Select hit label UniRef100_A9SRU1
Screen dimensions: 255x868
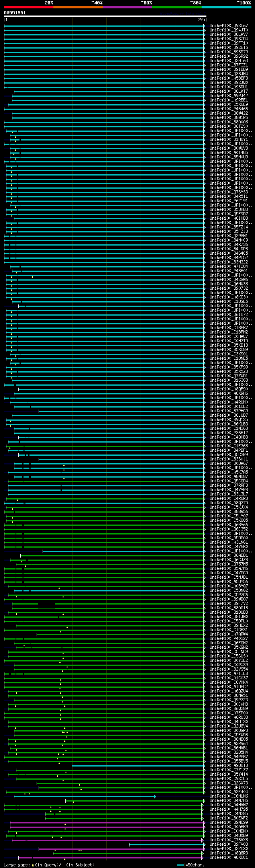229,87
